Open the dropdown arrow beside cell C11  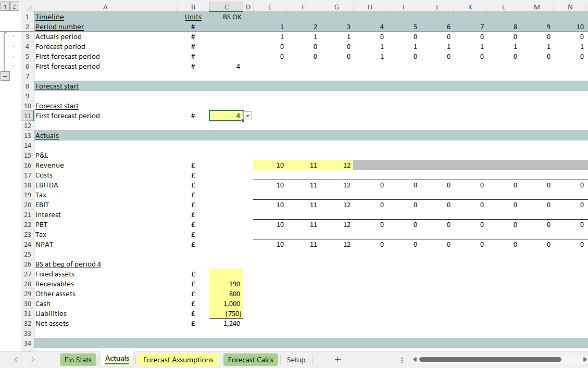pos(248,116)
